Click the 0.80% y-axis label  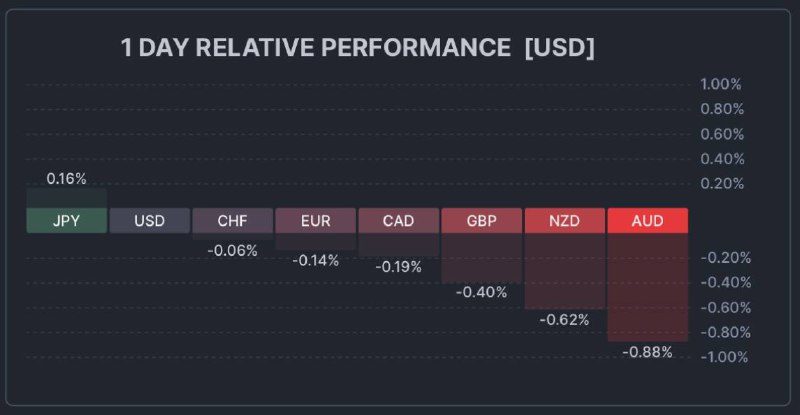721,109
